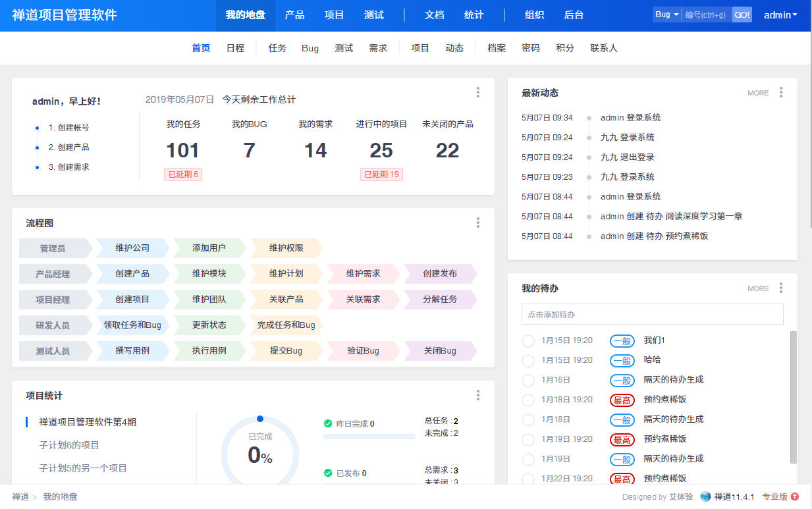
Task: Open the 项目统计 panel's three-dot menu
Action: click(478, 395)
